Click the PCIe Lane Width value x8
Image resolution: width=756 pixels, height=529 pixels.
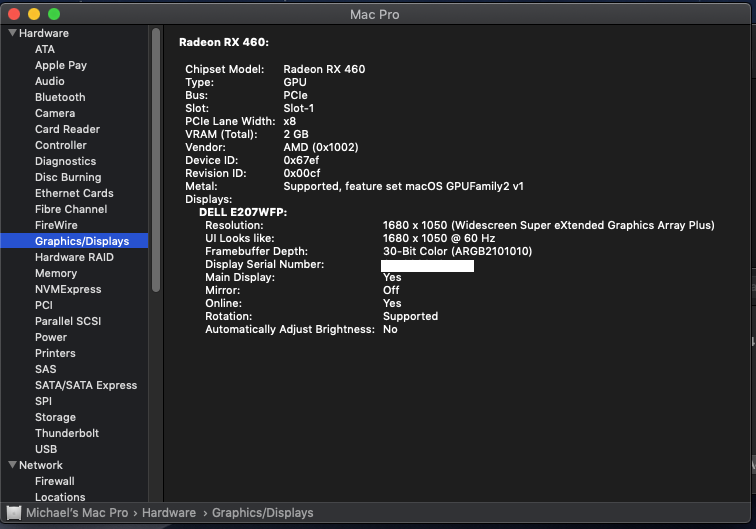(290, 121)
